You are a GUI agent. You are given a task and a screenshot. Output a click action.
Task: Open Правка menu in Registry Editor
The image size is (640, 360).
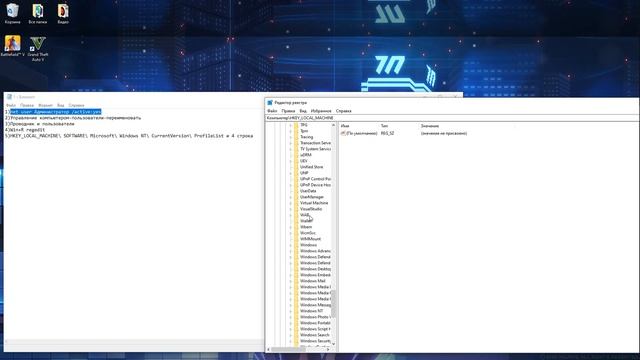288,111
